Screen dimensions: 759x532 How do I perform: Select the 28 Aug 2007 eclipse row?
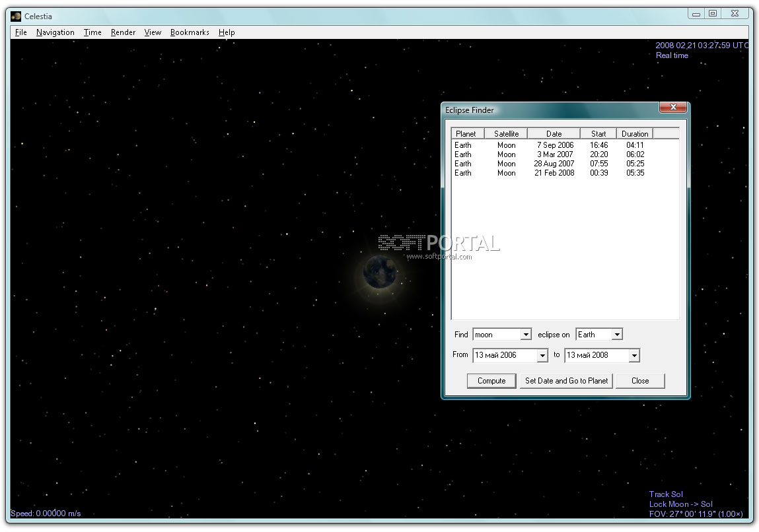[565, 164]
